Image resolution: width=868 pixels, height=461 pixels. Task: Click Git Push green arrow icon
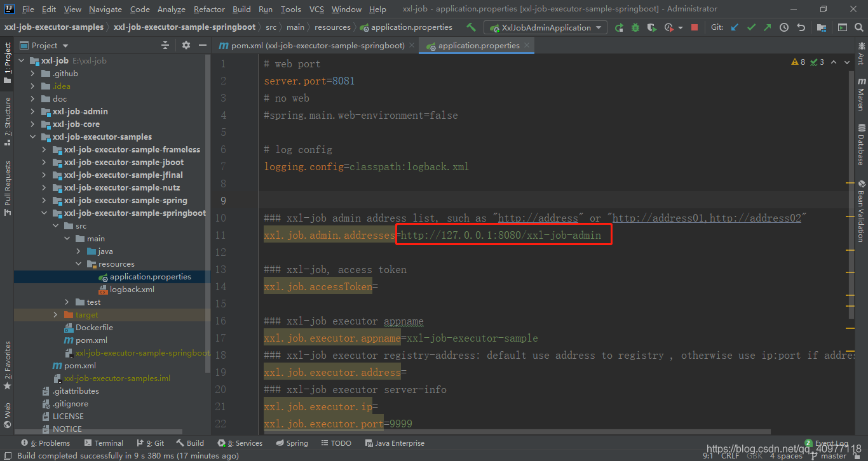(x=768, y=27)
